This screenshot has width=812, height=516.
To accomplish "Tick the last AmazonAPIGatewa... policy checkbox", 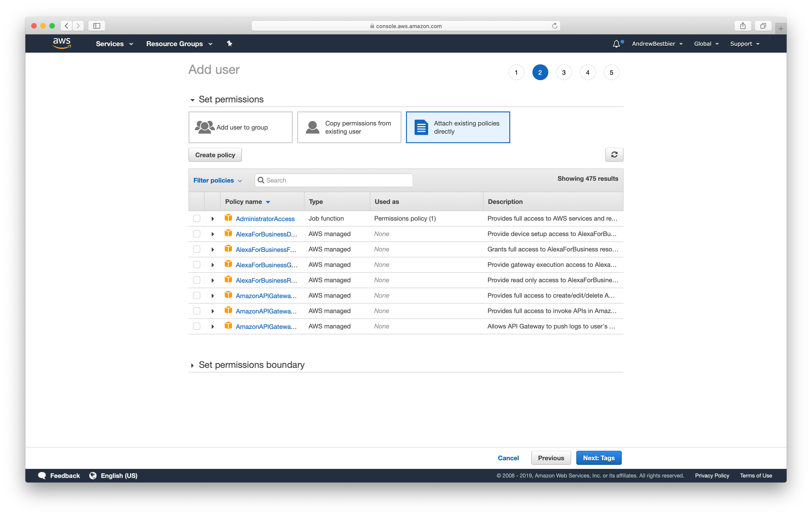I will (197, 326).
